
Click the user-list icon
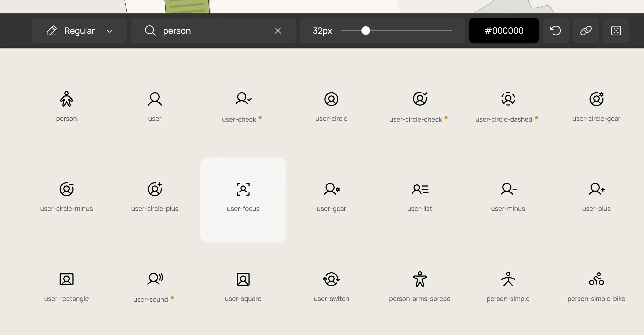point(420,189)
